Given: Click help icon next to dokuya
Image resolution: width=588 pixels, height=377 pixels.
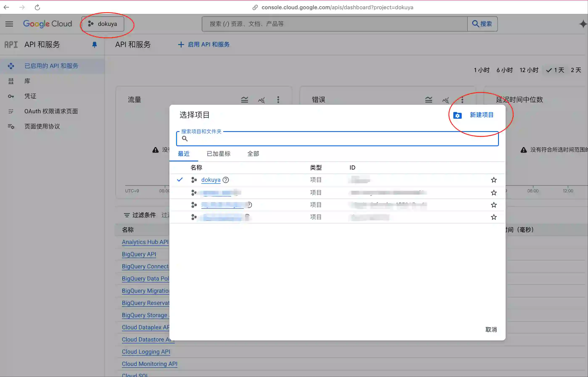Looking at the screenshot, I should pyautogui.click(x=226, y=180).
